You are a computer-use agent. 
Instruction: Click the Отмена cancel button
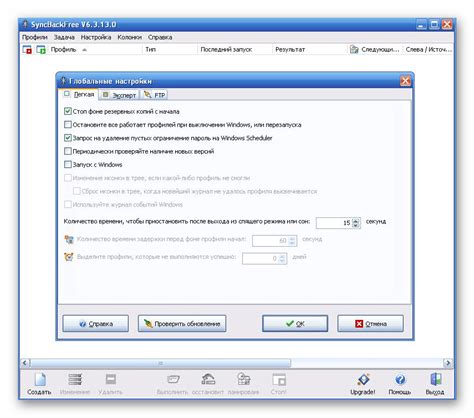click(x=370, y=323)
